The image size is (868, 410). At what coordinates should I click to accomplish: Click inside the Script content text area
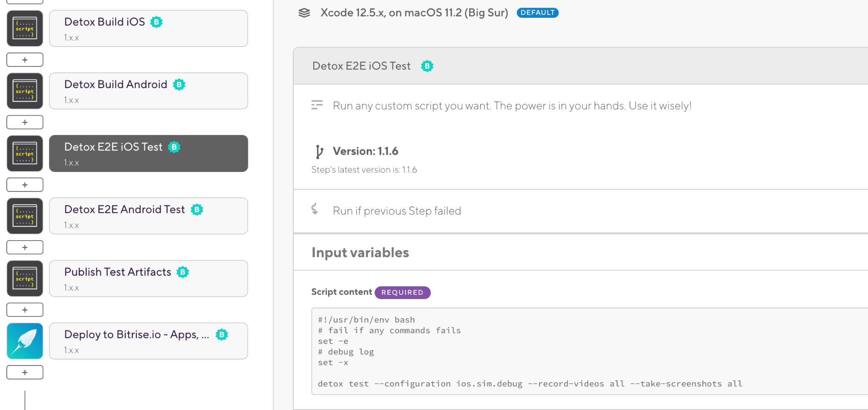[x=590, y=352]
